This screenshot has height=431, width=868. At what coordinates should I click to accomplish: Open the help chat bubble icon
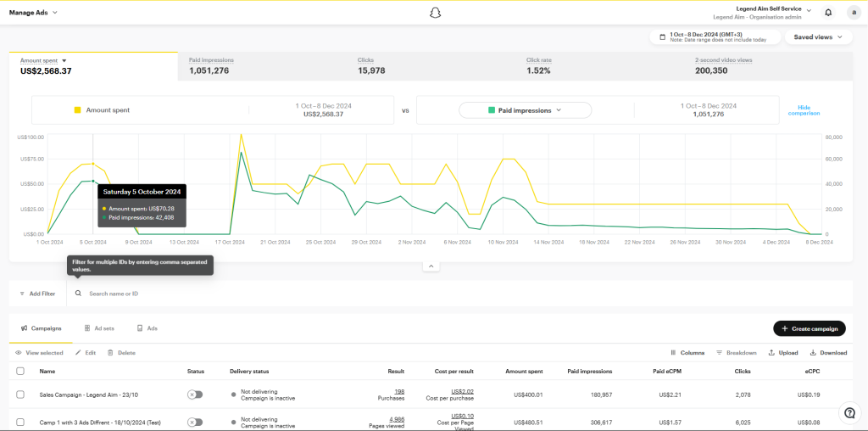tap(849, 412)
